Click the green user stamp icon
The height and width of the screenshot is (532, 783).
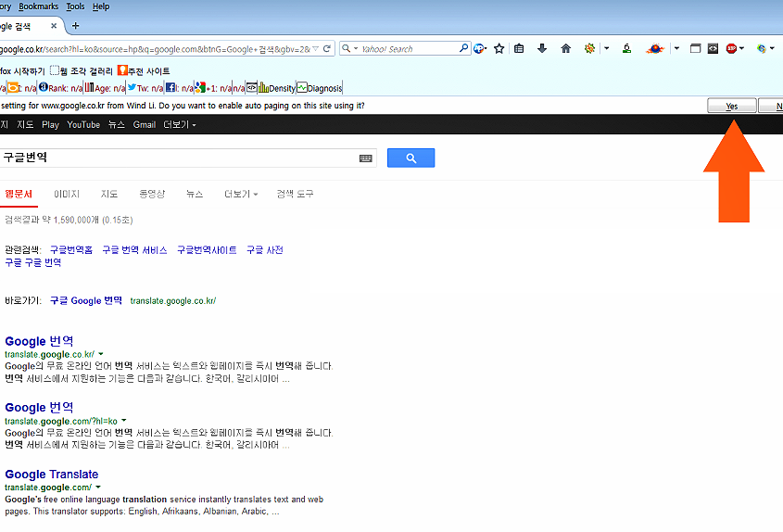pos(626,48)
